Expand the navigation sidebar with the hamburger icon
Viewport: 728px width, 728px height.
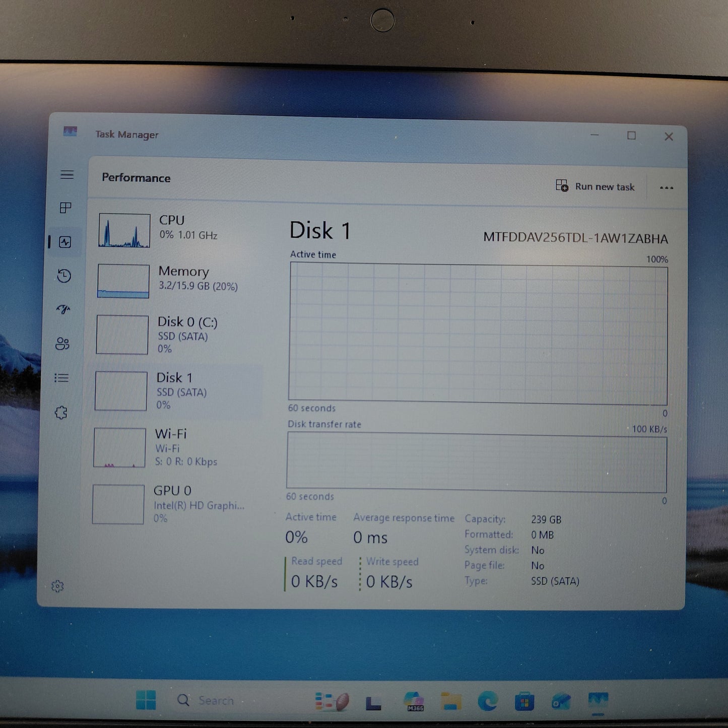click(67, 175)
